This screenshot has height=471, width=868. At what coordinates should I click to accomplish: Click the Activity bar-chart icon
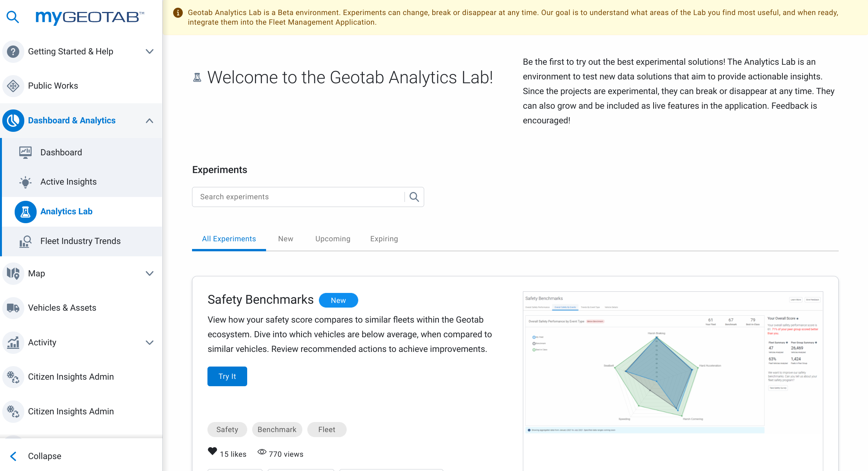point(13,343)
